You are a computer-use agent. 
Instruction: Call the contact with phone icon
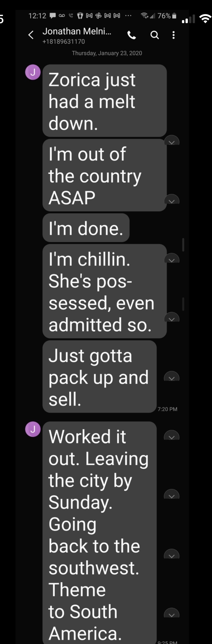131,35
